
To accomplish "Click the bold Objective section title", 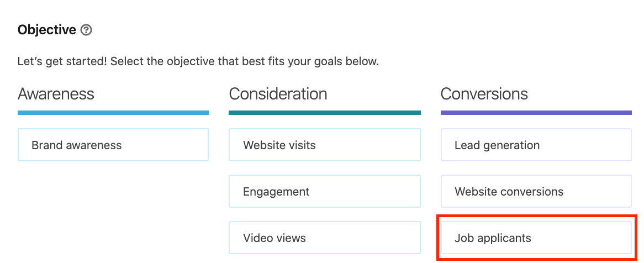I will point(47,30).
